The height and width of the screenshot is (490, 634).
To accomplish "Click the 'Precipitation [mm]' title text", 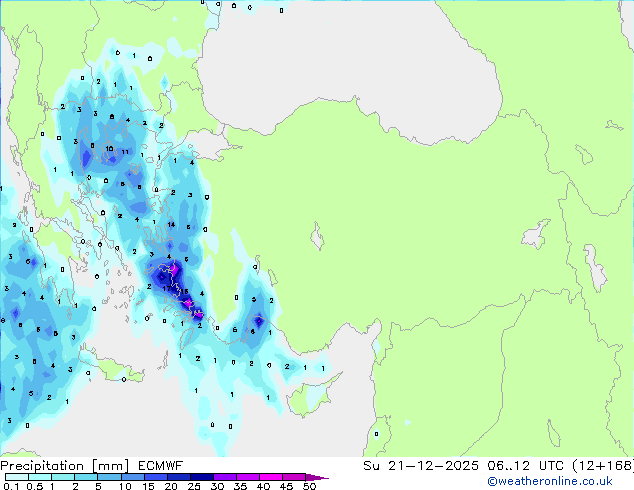I will 65,466.
